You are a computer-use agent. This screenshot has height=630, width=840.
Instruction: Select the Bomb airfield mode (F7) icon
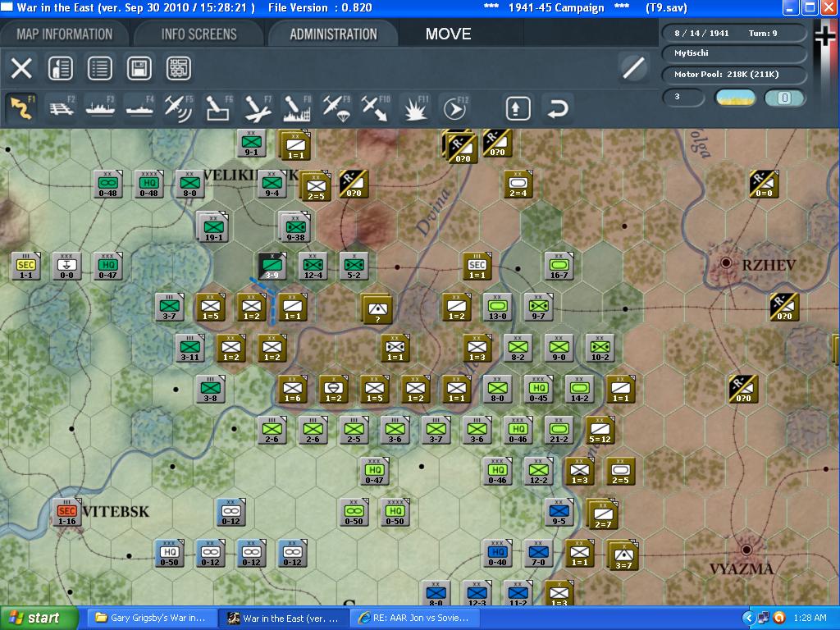click(258, 107)
